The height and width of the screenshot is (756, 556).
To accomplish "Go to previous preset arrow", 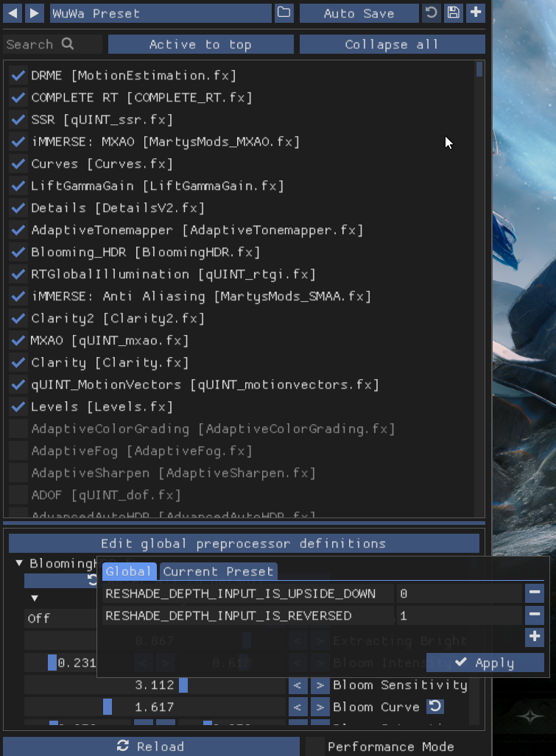I will (13, 13).
